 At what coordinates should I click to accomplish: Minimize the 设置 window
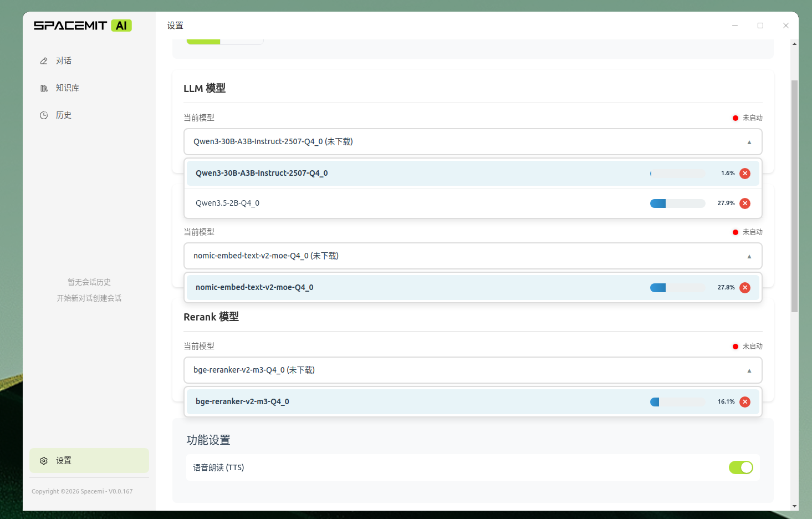[x=735, y=26]
